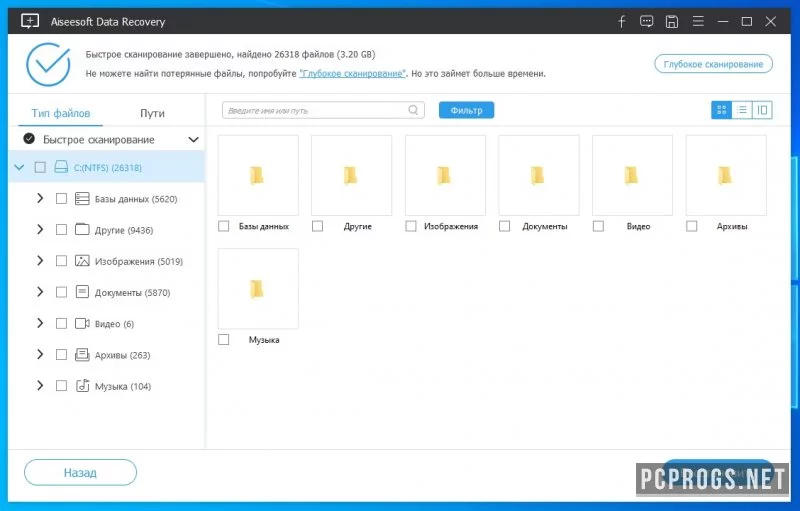Check the C:(NTFS) drive checkbox
Viewport: 800px width, 511px height.
click(x=40, y=167)
